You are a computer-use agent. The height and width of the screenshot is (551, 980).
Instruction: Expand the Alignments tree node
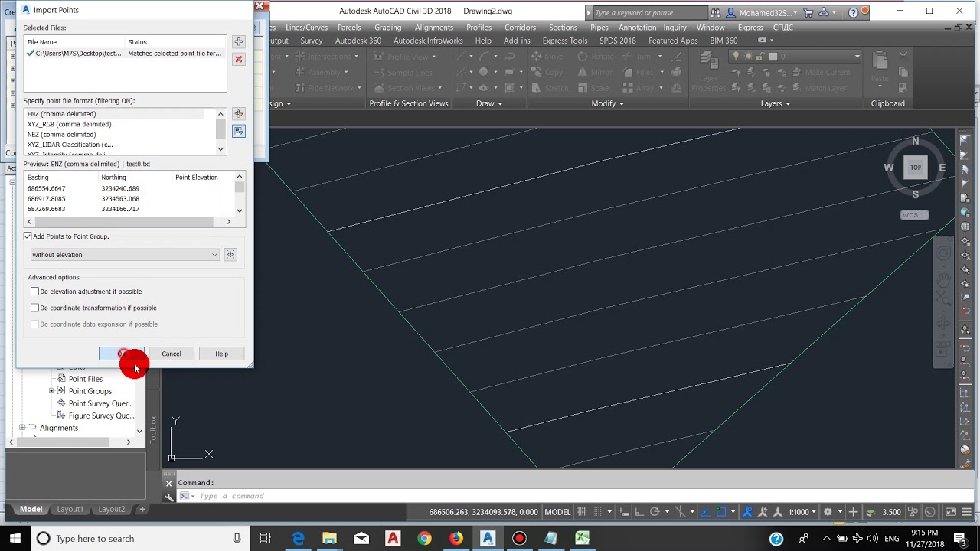click(22, 428)
